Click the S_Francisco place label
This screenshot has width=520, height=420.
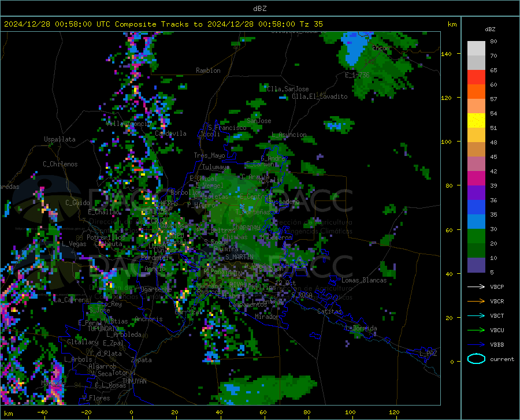(x=227, y=128)
